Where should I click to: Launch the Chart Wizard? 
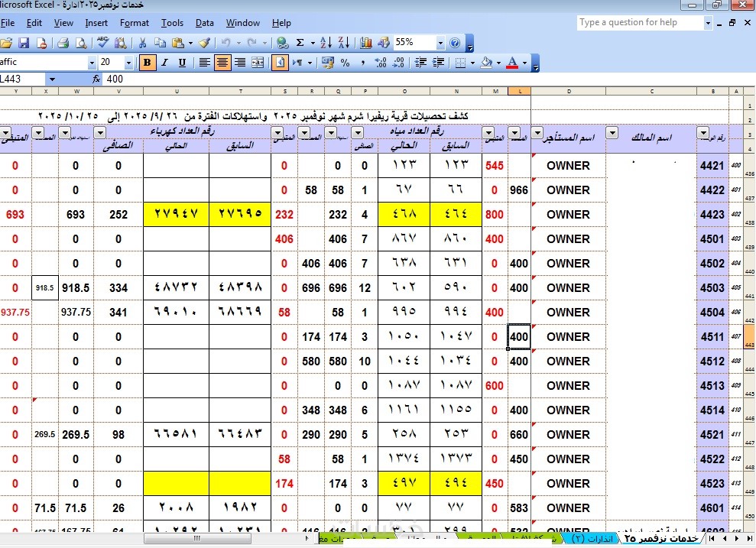pyautogui.click(x=366, y=43)
